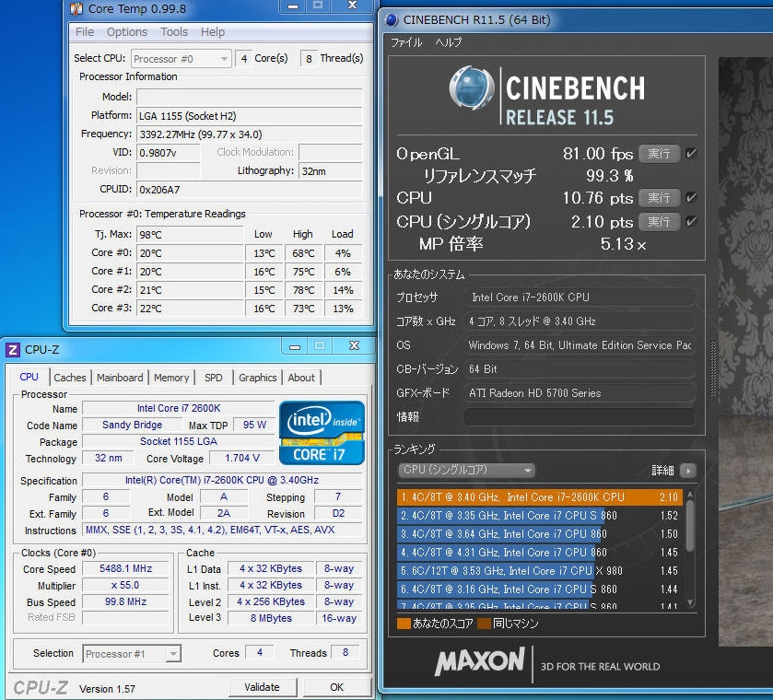Click the ranking list scrollbar down arrow

coord(690,603)
